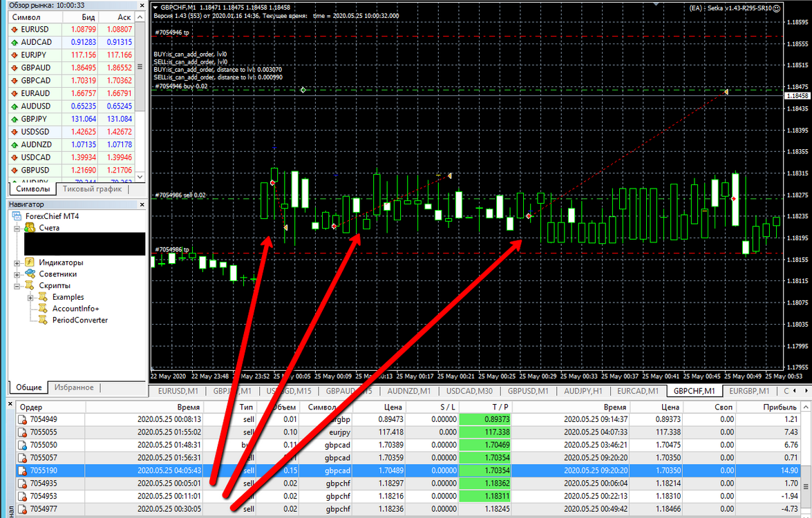
Task: Switch to the EURGBP,M1 chart tab
Action: (x=749, y=391)
